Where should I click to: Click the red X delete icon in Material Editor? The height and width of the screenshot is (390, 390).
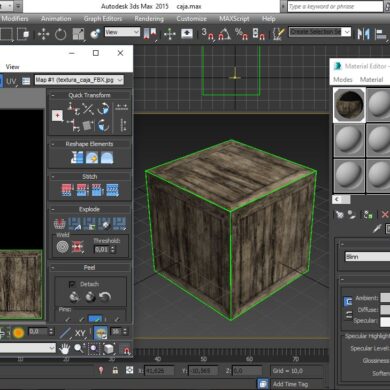[385, 215]
